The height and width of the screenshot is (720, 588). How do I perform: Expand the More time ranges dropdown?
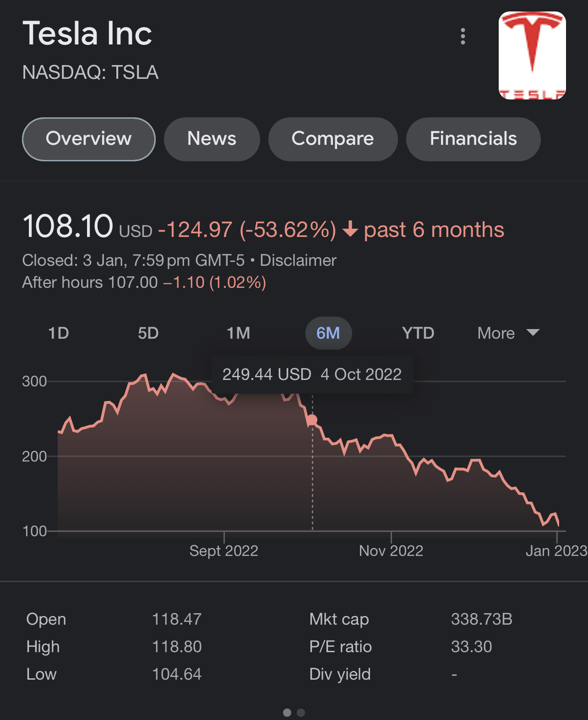[508, 333]
